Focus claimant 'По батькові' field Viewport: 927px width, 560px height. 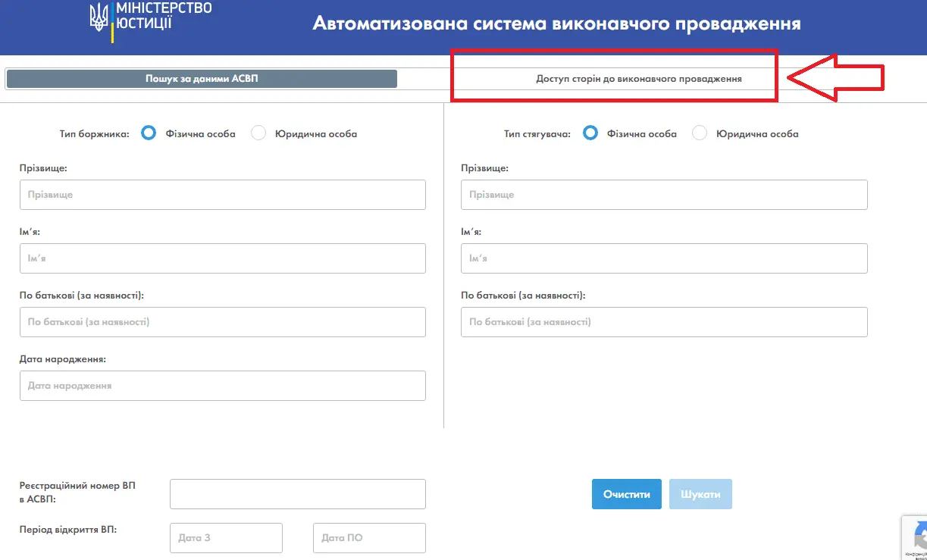[664, 322]
